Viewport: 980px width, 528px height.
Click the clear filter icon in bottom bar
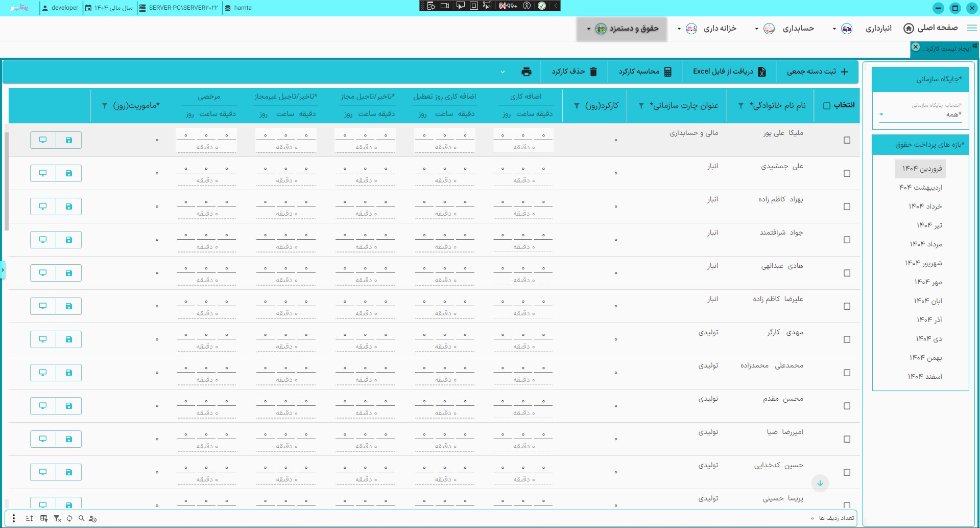coord(57,518)
